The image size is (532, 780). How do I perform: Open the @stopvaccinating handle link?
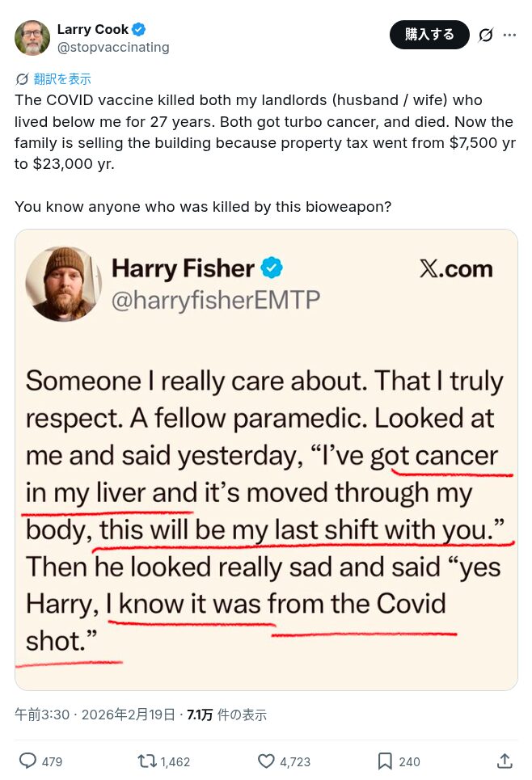113,47
